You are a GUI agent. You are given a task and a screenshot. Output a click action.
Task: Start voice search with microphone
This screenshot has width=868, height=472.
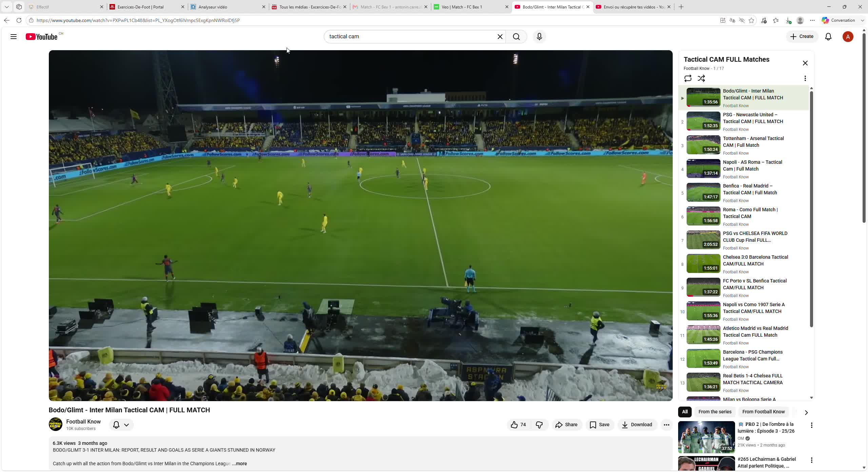pyautogui.click(x=539, y=37)
